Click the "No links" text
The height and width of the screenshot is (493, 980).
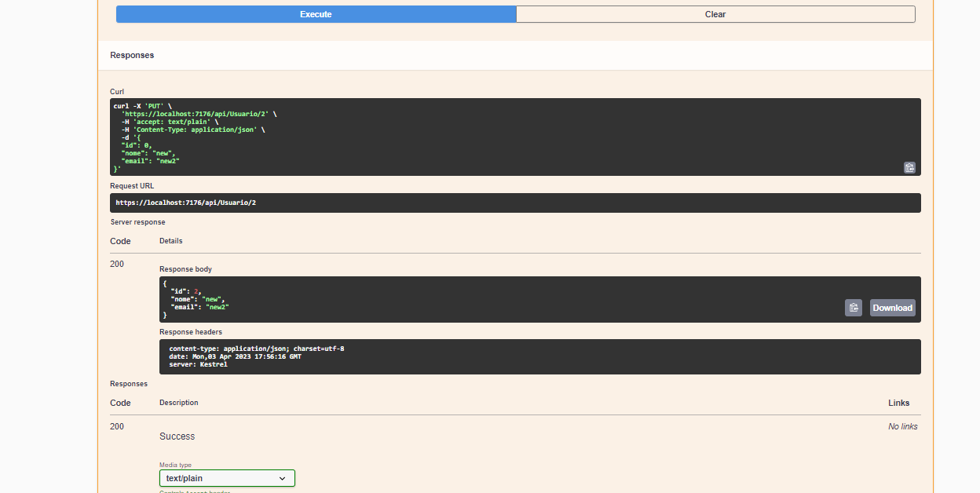pos(903,426)
